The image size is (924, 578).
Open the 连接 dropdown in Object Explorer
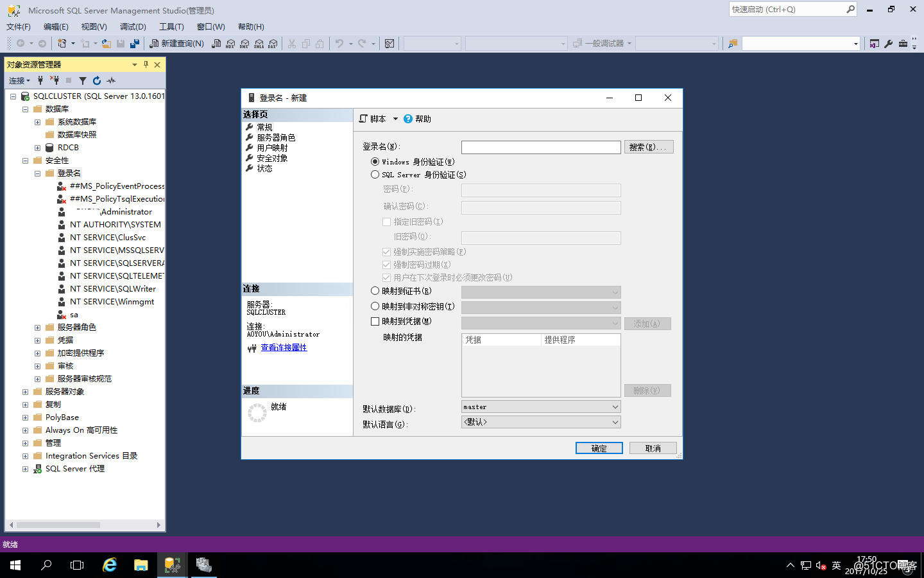[19, 80]
